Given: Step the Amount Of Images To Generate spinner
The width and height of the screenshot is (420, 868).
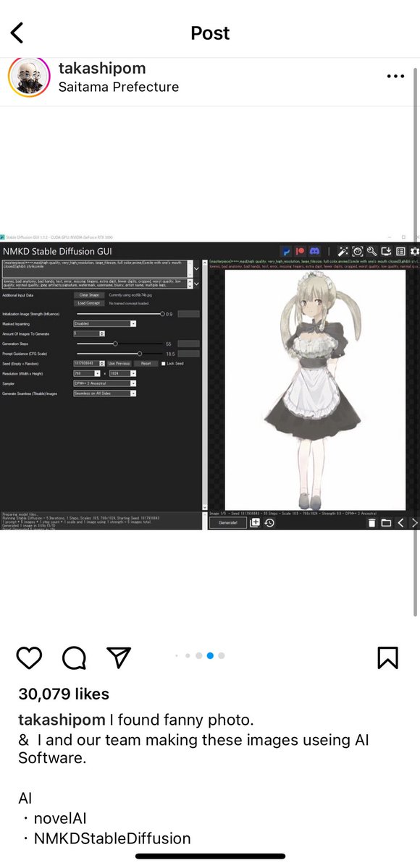Looking at the screenshot, I should coord(102,333).
